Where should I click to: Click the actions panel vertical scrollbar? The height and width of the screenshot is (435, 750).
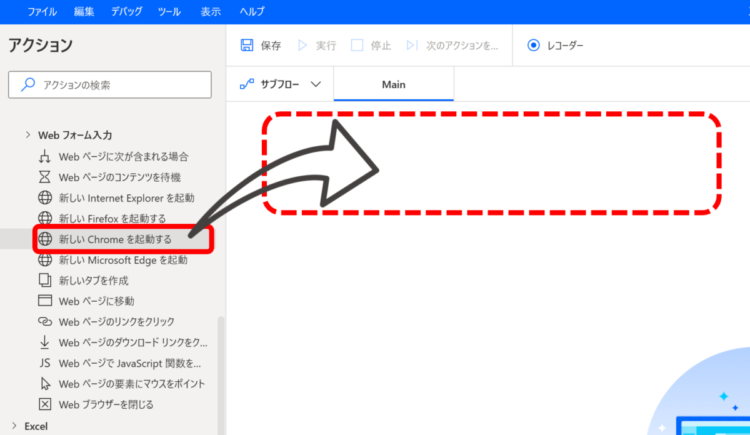tap(221, 375)
